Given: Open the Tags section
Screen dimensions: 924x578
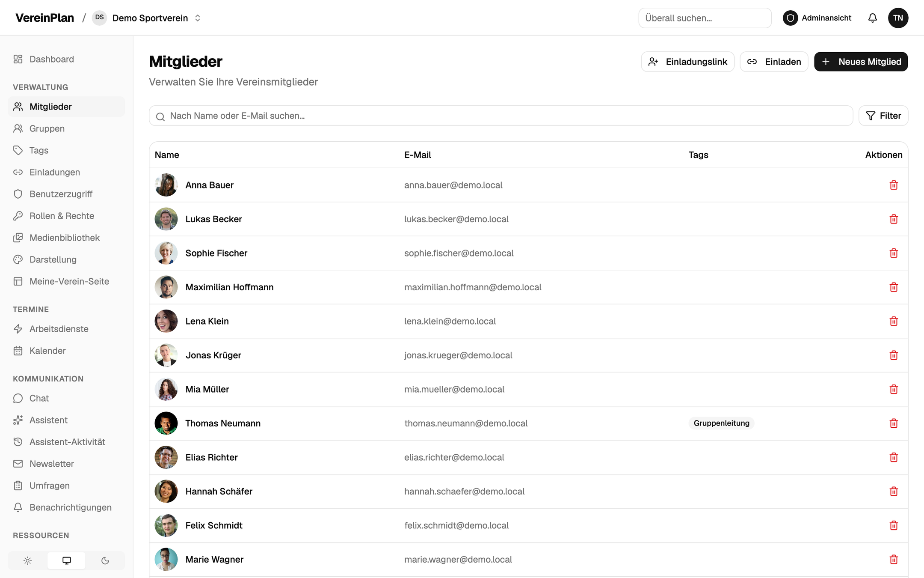Looking at the screenshot, I should pyautogui.click(x=66, y=150).
